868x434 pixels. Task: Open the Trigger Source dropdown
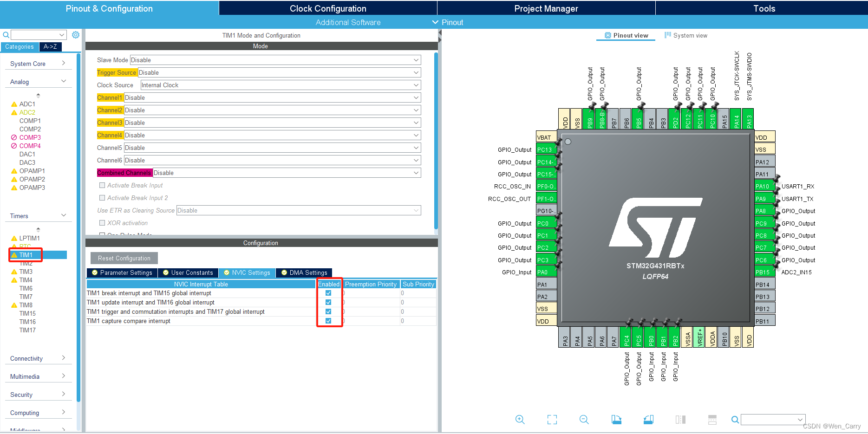coord(280,72)
